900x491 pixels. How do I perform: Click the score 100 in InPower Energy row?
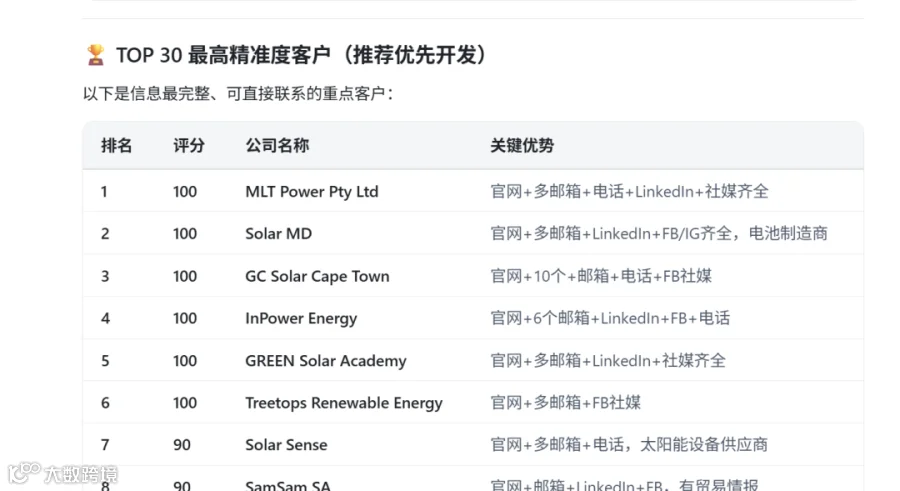(x=185, y=319)
